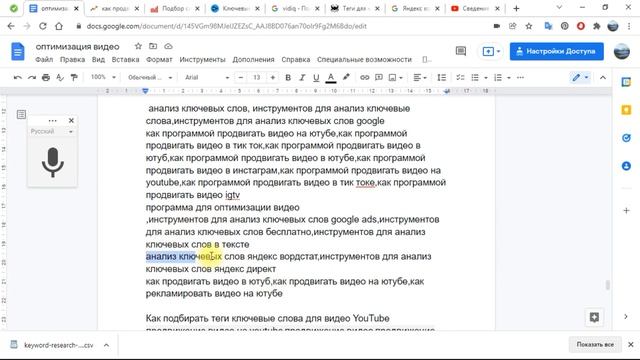Decrease the font size

pyautogui.click(x=241, y=78)
